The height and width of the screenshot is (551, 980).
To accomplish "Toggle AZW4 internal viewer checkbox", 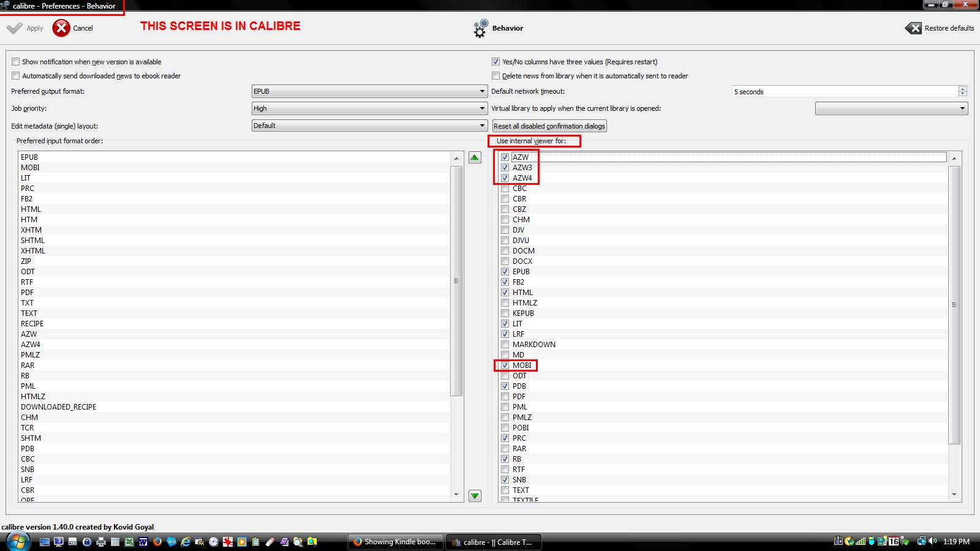I will pyautogui.click(x=505, y=178).
